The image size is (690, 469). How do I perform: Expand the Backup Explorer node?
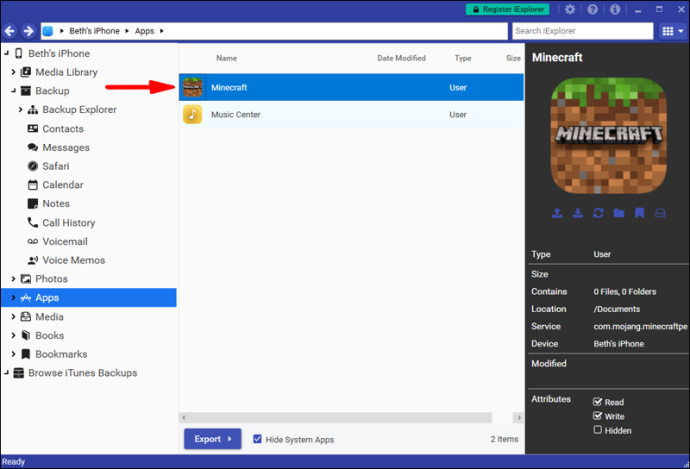click(x=20, y=110)
